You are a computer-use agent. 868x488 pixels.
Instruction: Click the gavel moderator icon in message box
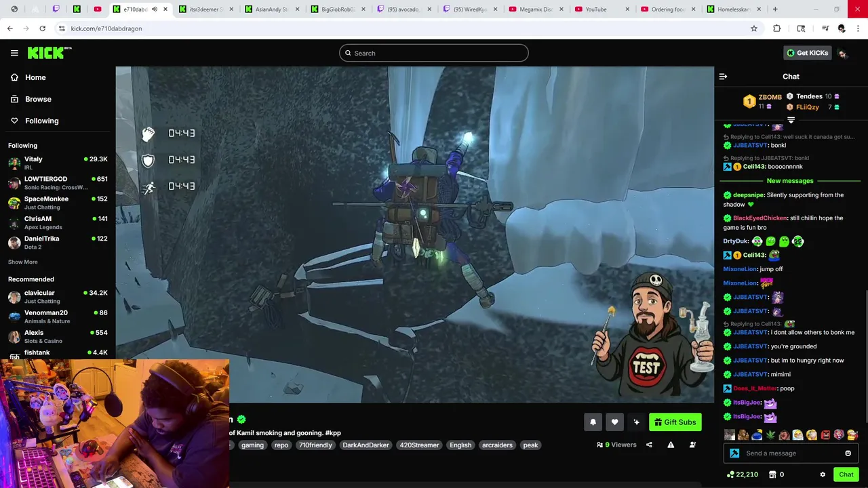(x=734, y=453)
